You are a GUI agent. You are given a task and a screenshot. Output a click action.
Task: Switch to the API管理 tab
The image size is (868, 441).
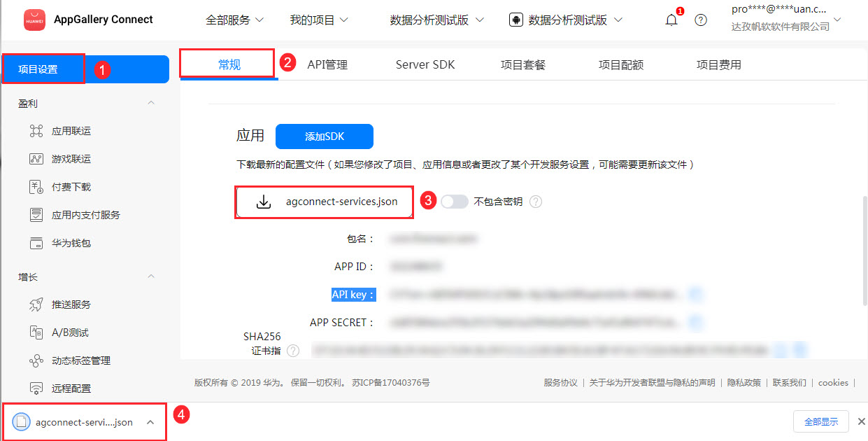[327, 64]
